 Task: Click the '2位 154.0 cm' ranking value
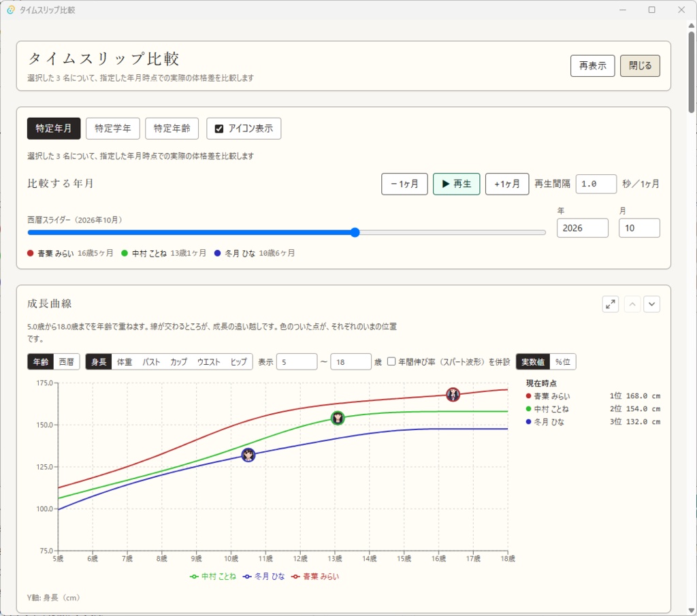tap(635, 409)
